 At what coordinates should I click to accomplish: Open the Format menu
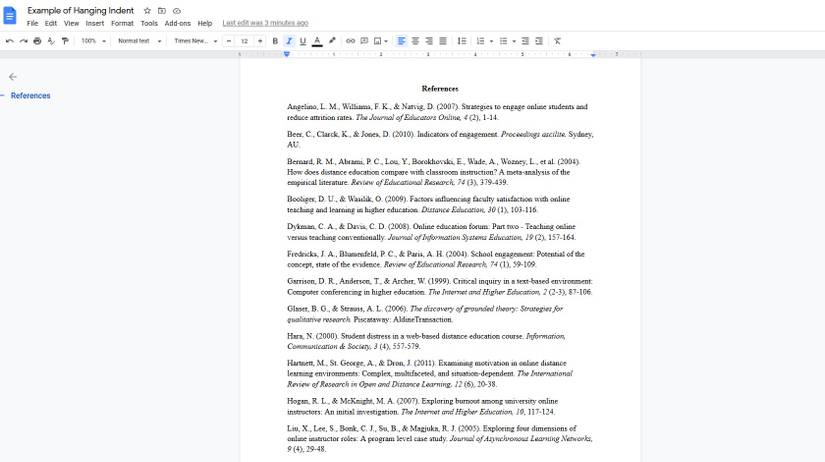pyautogui.click(x=122, y=23)
